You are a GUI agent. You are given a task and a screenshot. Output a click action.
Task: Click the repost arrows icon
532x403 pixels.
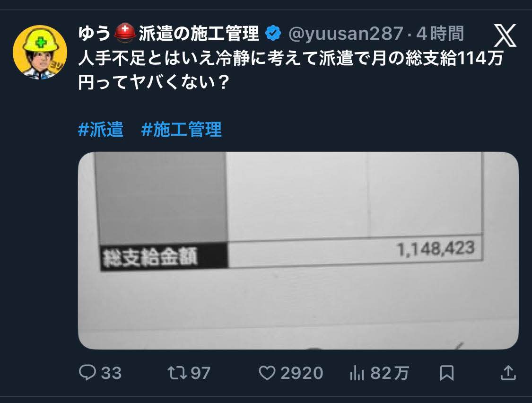coord(177,372)
